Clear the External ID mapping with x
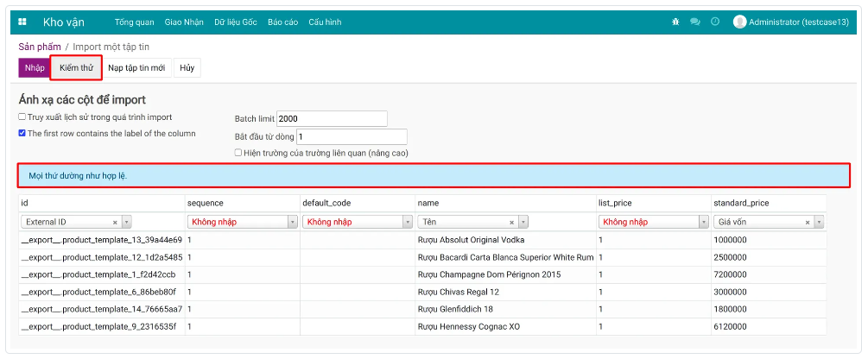Image resolution: width=868 pixels, height=359 pixels. (115, 222)
